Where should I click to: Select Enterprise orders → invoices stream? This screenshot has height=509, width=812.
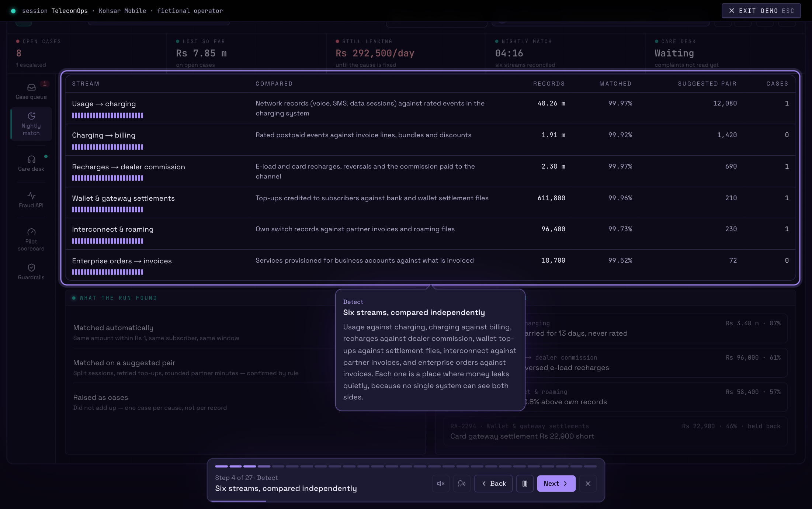point(122,261)
